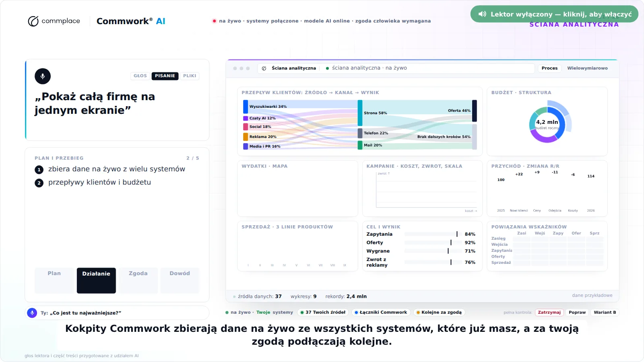644x362 pixels.
Task: Click the 'Strona 58%' channel label
Action: click(376, 113)
